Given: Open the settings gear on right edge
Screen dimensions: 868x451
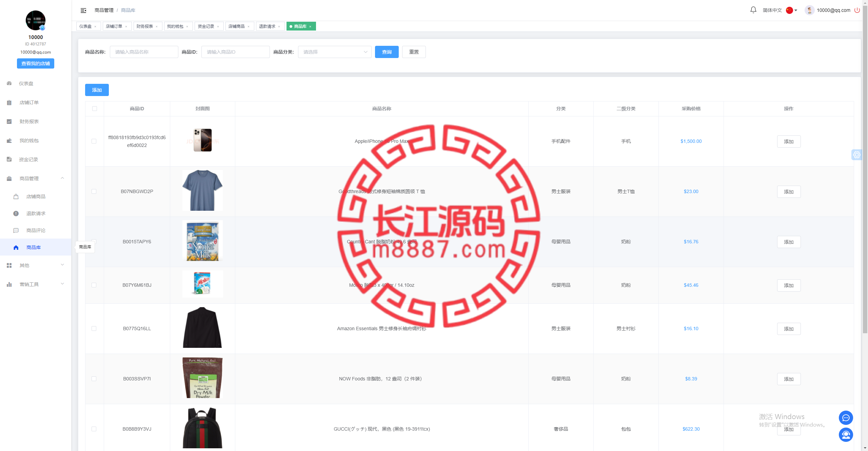Looking at the screenshot, I should (x=857, y=155).
